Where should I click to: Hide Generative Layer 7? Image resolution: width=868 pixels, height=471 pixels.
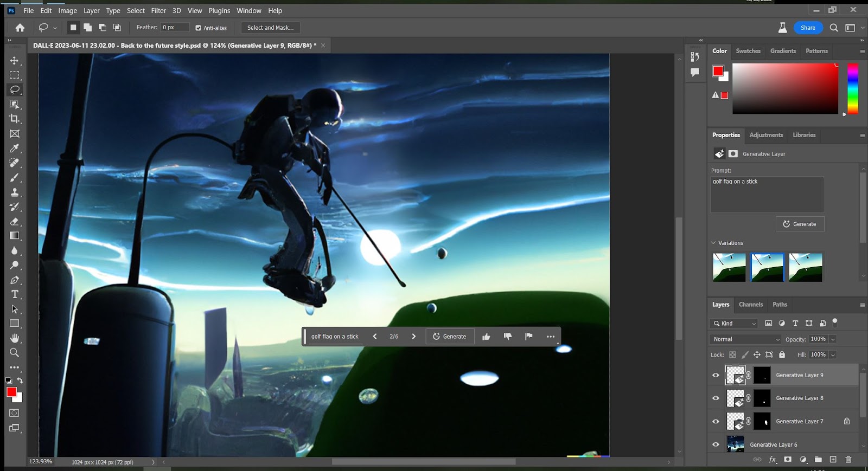click(716, 421)
